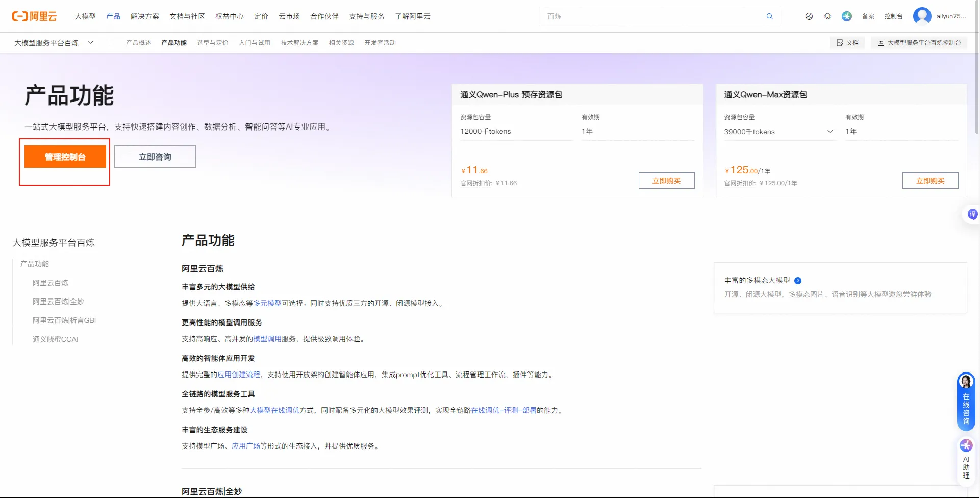The width and height of the screenshot is (980, 498).
Task: Open the 产品 top menu
Action: pyautogui.click(x=113, y=16)
